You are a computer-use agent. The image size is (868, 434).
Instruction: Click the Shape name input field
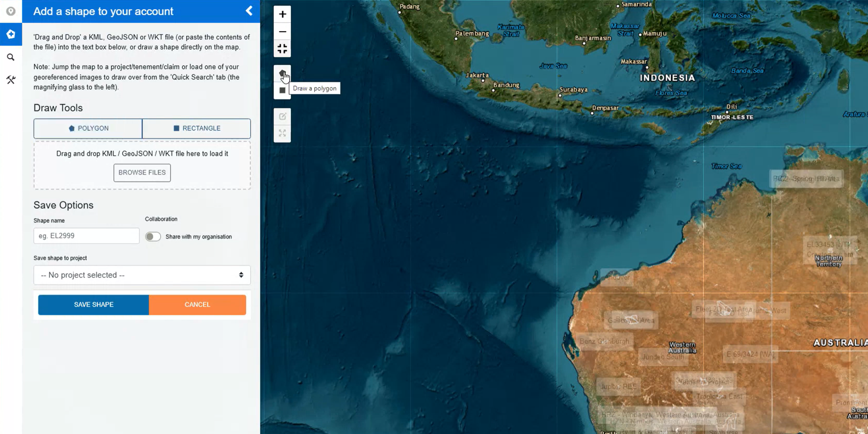coord(86,236)
